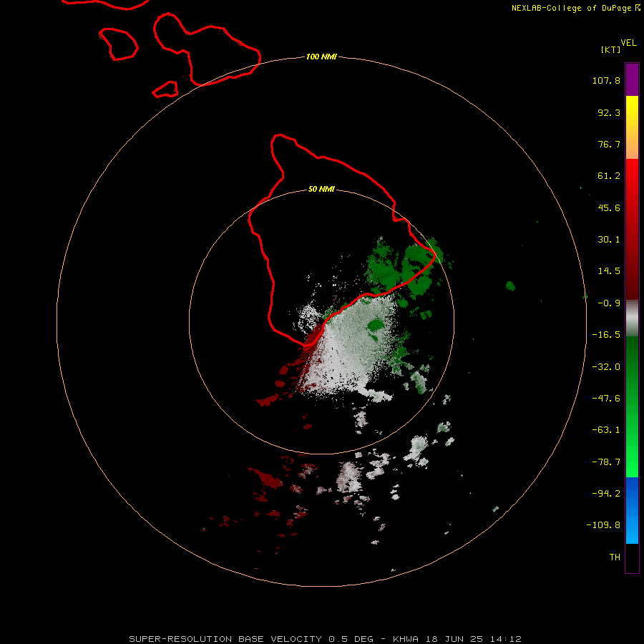Click the 107.8 legend value
Image resolution: width=644 pixels, height=644 pixels.
tap(606, 80)
